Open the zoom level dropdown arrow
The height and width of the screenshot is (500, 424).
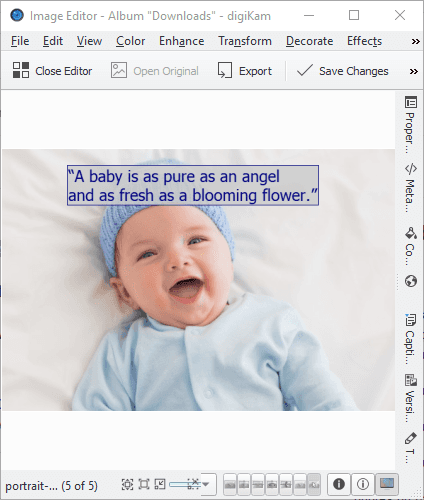(x=206, y=484)
